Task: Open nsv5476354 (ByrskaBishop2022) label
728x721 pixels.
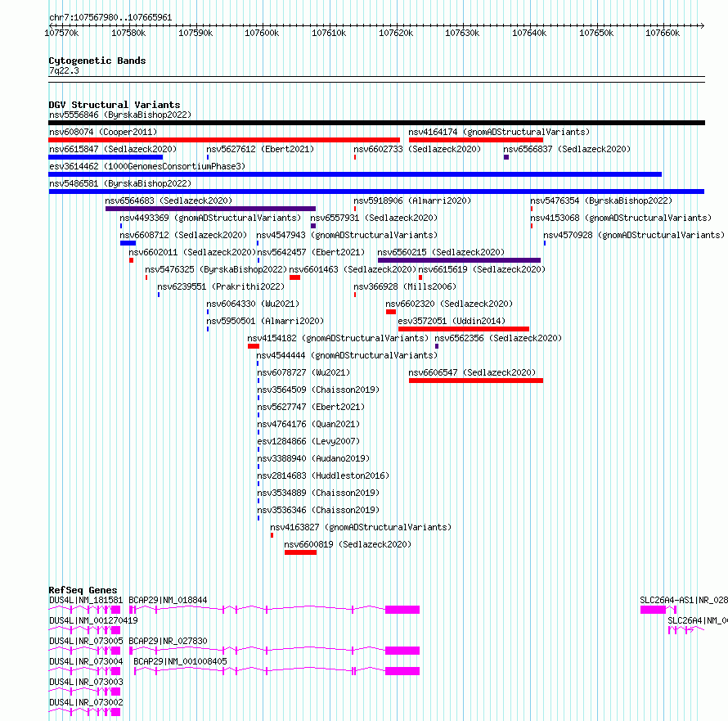Action: (x=601, y=201)
